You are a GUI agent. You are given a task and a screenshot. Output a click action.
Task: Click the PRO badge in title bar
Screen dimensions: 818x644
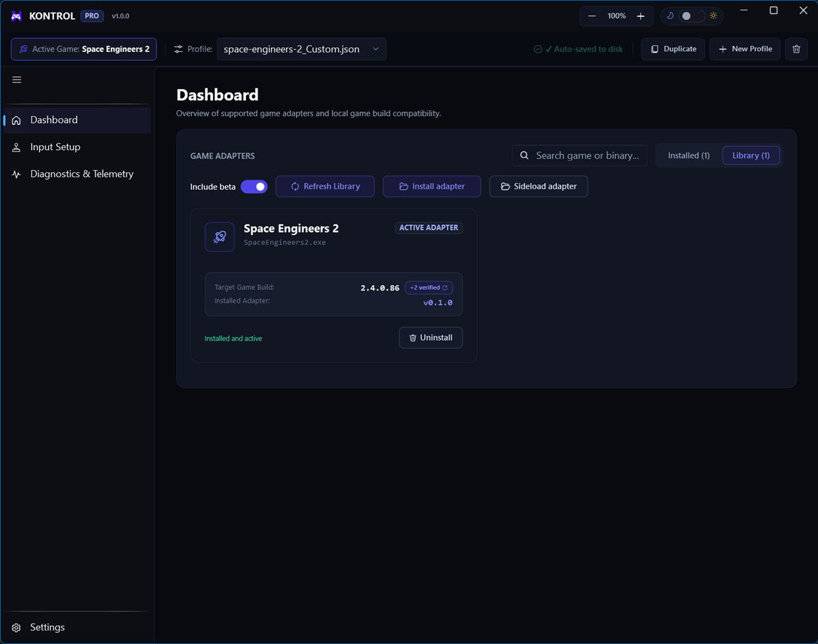(x=92, y=16)
